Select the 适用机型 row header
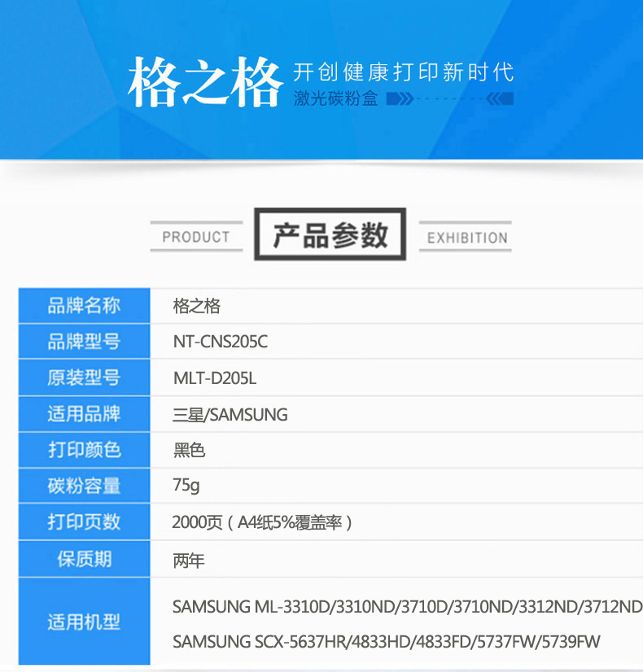This screenshot has width=643, height=672. 84,622
